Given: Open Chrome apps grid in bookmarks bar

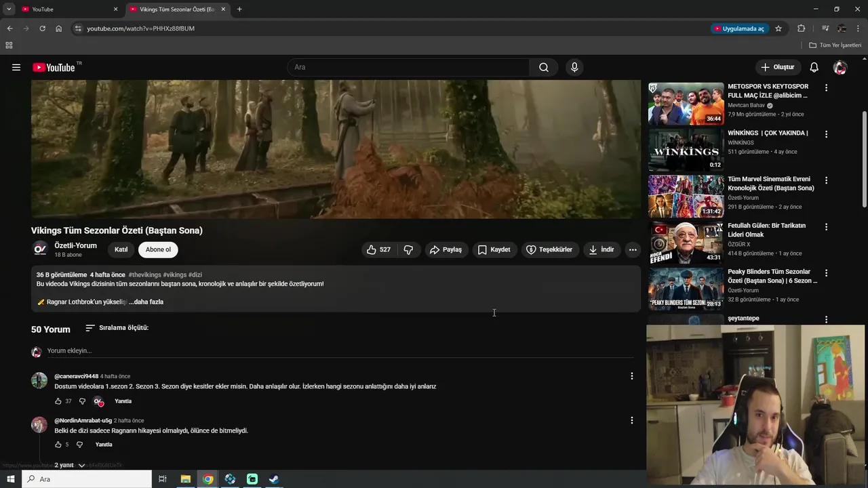Looking at the screenshot, I should [x=9, y=45].
